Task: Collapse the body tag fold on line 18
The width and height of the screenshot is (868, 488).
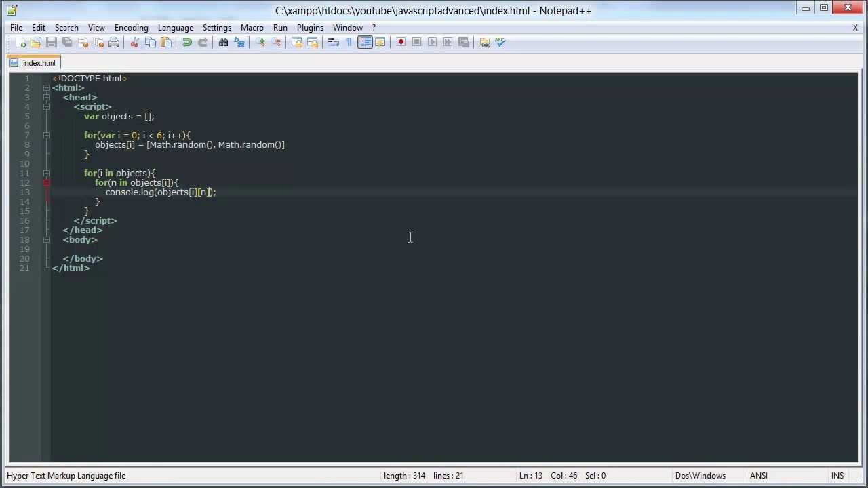Action: click(x=46, y=240)
